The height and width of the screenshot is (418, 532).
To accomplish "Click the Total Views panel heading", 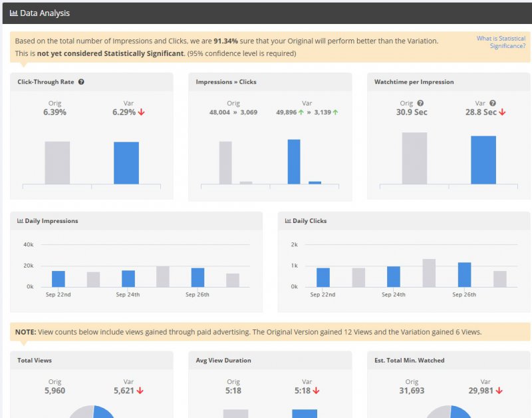I will click(x=35, y=360).
